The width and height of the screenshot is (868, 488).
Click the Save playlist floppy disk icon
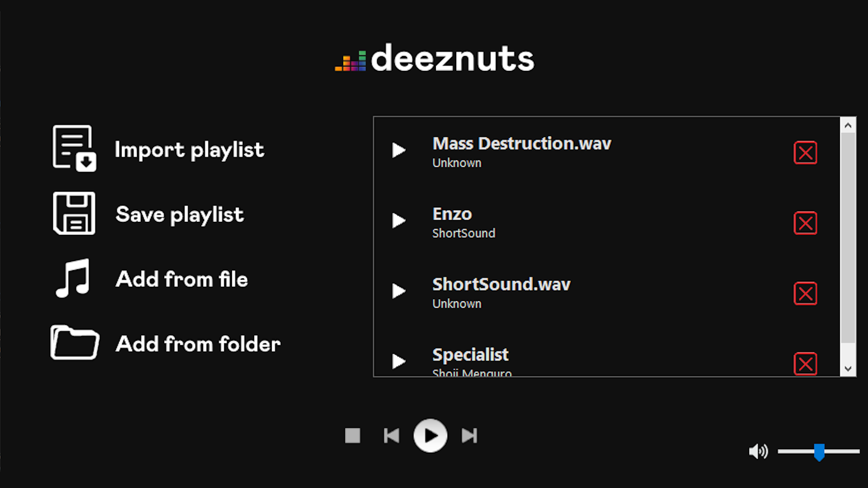(x=74, y=213)
